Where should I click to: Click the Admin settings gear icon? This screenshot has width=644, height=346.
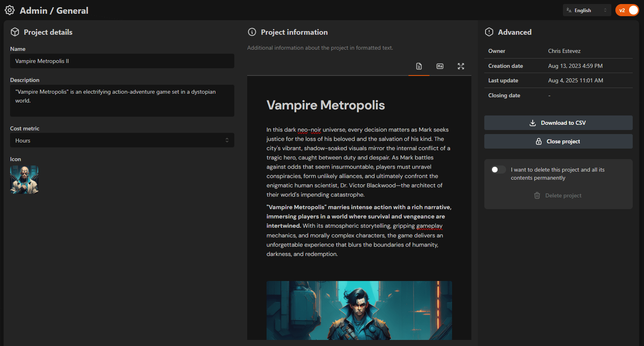[x=10, y=10]
